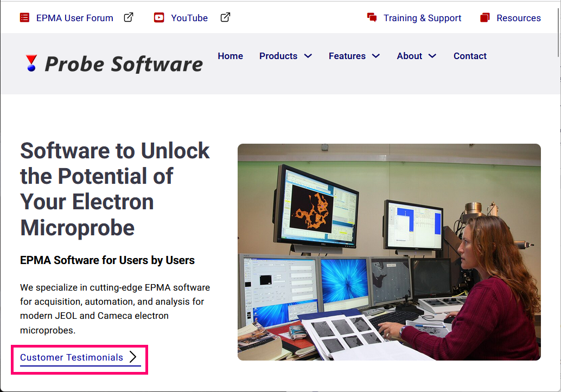
Task: Open the Training & Support link
Action: coord(422,18)
